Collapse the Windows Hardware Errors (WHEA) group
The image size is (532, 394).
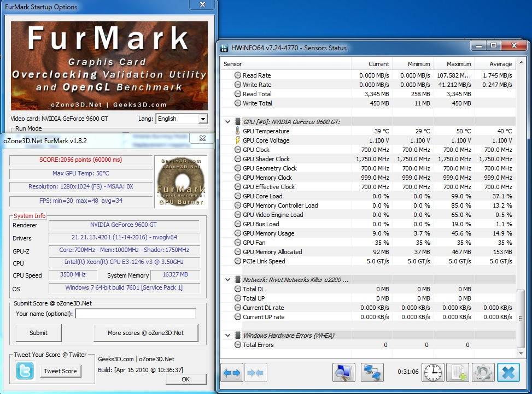tap(227, 335)
